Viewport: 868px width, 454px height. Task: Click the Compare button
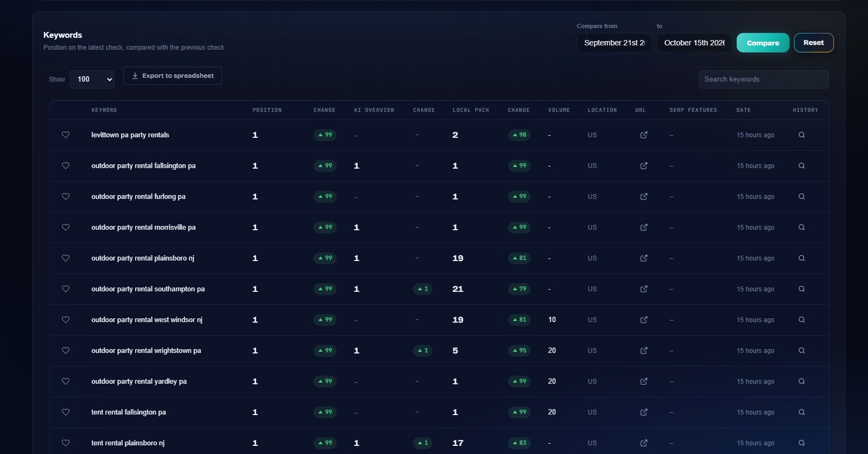[763, 43]
